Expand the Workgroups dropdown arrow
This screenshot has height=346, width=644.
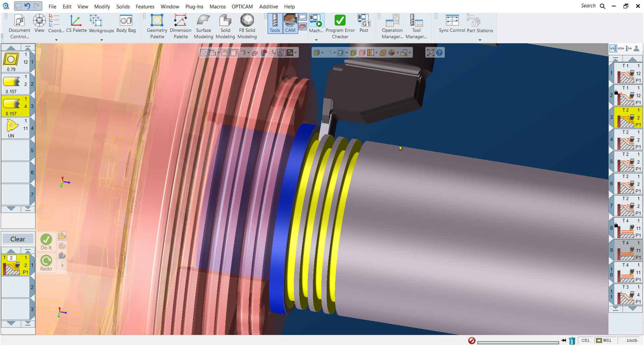tap(101, 40)
